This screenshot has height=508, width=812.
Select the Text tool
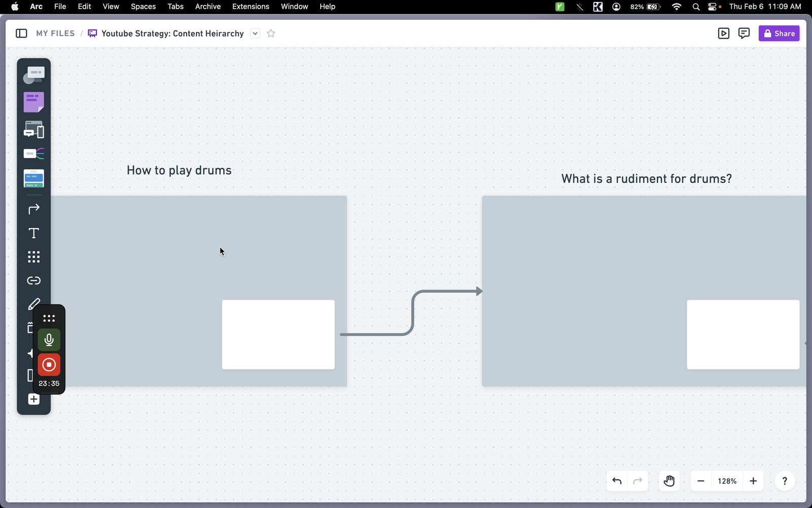tap(33, 233)
